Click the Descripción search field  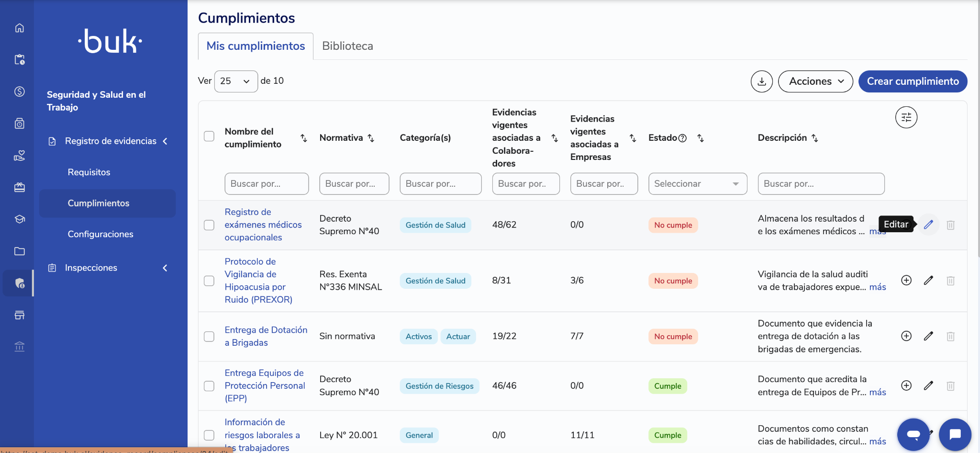(821, 184)
